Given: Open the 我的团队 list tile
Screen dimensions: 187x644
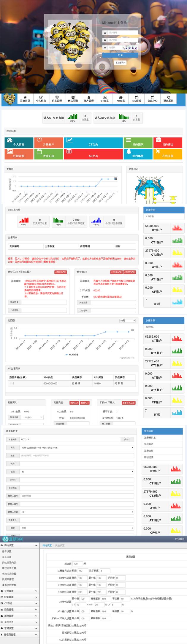Looking at the screenshot, I should coord(138,143).
